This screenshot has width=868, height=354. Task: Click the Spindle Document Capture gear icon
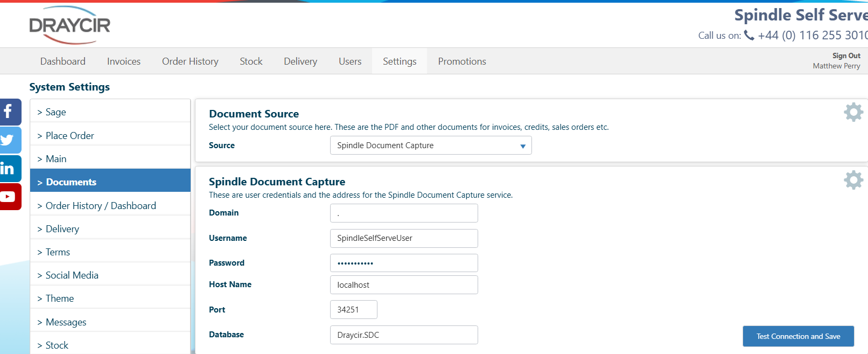click(853, 180)
